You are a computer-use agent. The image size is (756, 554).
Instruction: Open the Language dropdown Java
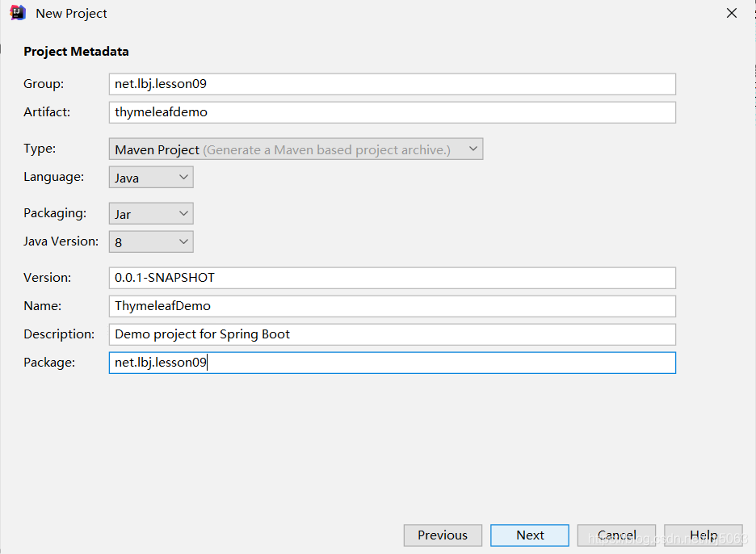[x=151, y=178]
